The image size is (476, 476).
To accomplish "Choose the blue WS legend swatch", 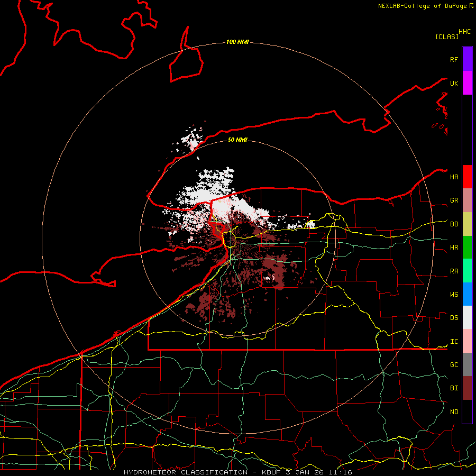I will 467,294.
